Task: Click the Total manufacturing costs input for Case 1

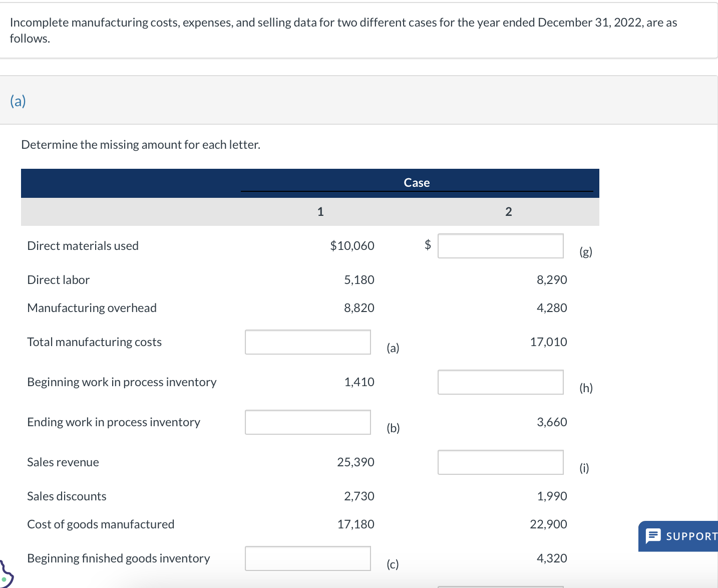Action: pyautogui.click(x=307, y=342)
